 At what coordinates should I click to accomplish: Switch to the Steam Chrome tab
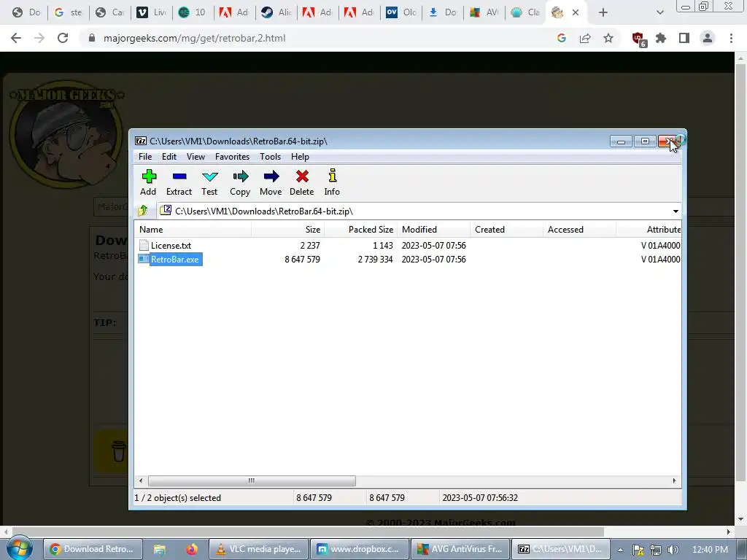(276, 12)
